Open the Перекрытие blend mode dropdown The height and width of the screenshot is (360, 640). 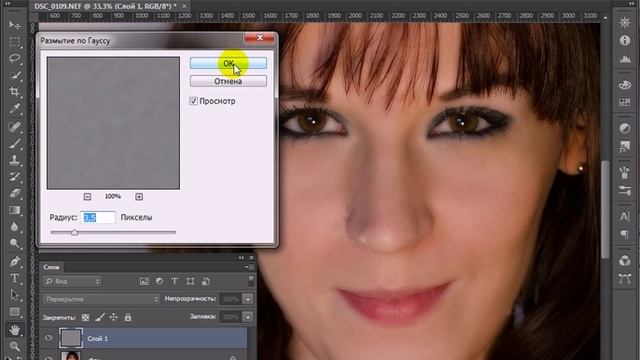pos(101,299)
